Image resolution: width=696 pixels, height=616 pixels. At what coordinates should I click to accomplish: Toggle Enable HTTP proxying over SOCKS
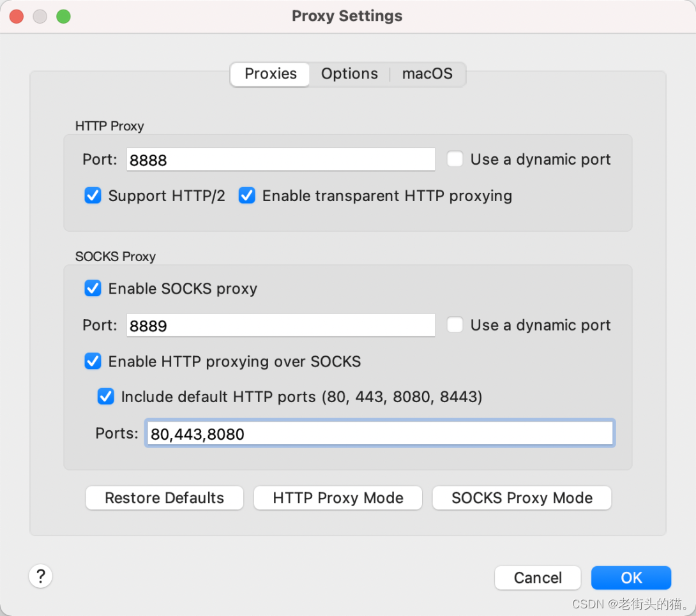coord(93,361)
